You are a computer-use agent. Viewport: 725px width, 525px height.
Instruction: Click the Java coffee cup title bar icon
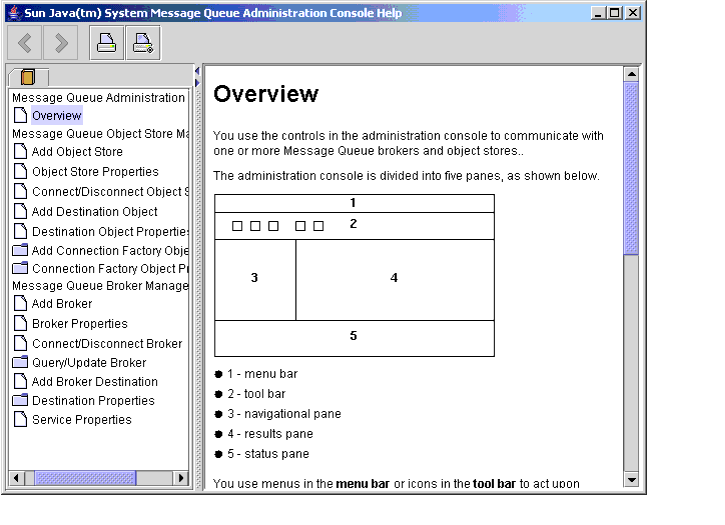coord(14,12)
